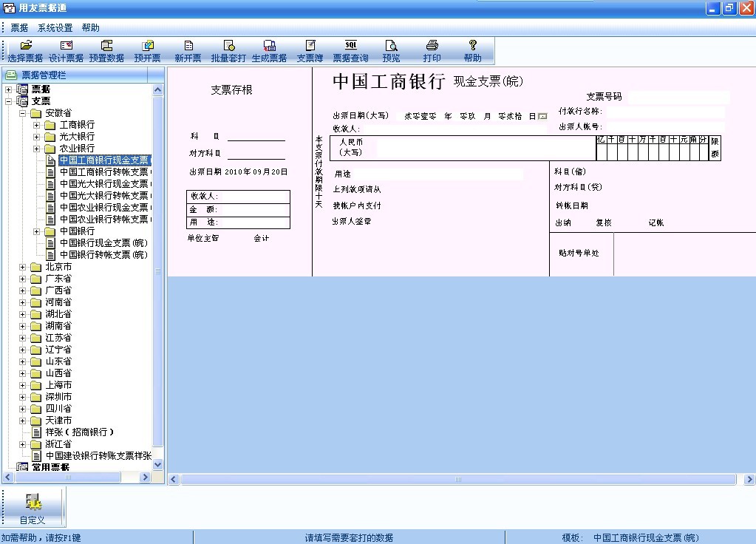Select 中国农业银行转帐支票 template

pyautogui.click(x=105, y=220)
